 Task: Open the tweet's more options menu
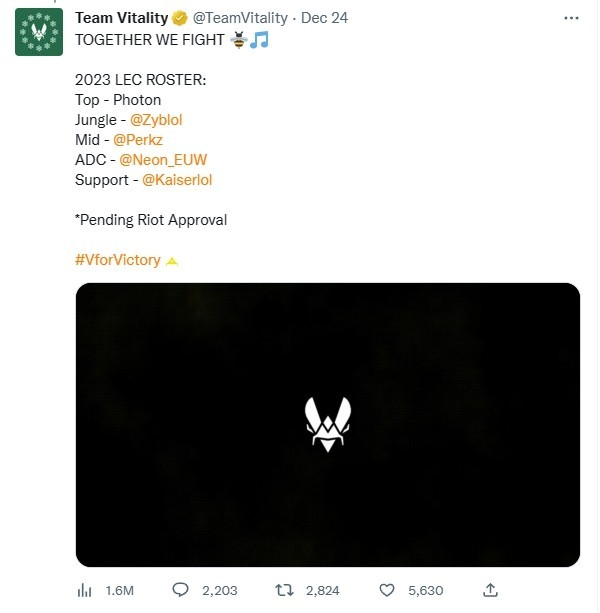[x=571, y=18]
